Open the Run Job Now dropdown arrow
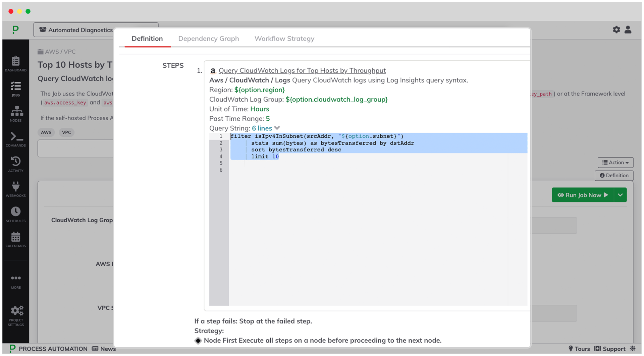The image size is (644, 356). (620, 195)
